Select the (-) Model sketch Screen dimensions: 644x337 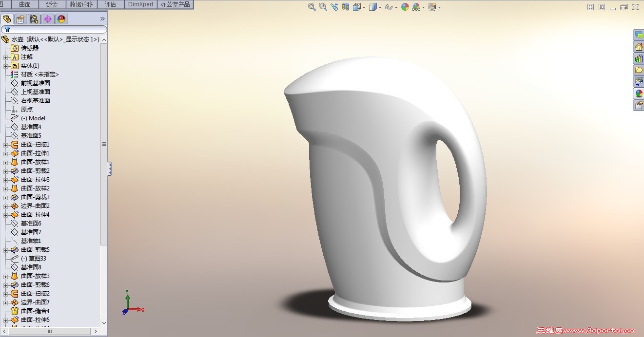(33, 118)
